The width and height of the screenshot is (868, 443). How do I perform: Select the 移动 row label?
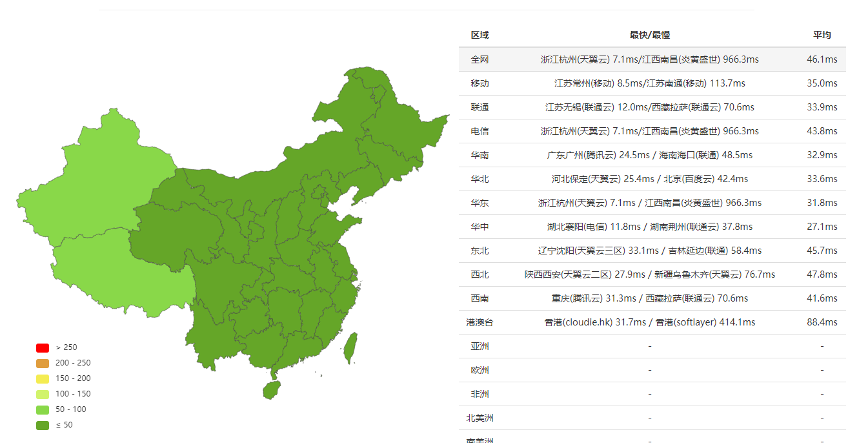tap(479, 83)
